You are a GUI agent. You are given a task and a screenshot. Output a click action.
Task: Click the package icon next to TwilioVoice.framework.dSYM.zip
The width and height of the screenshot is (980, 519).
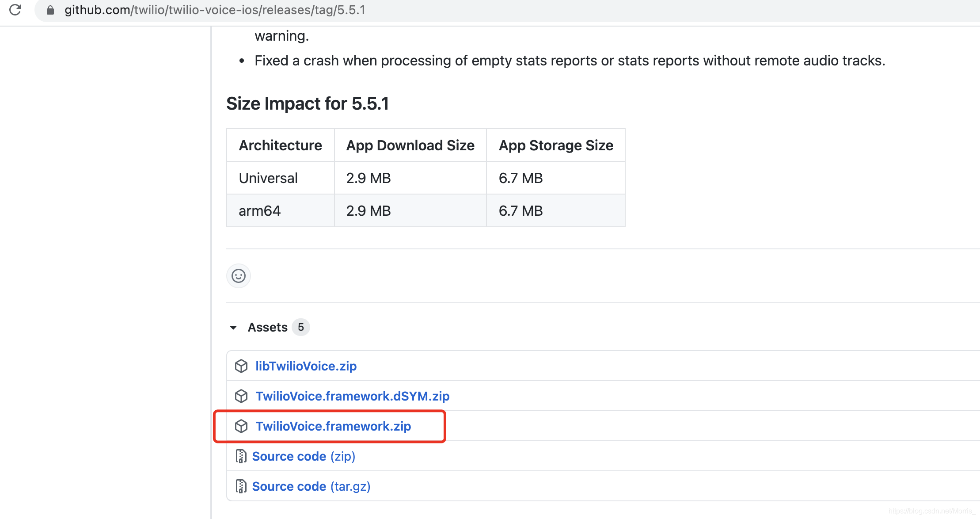[x=241, y=396]
